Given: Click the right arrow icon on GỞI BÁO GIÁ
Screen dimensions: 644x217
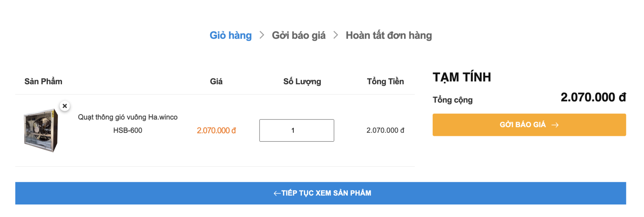Looking at the screenshot, I should [x=555, y=125].
